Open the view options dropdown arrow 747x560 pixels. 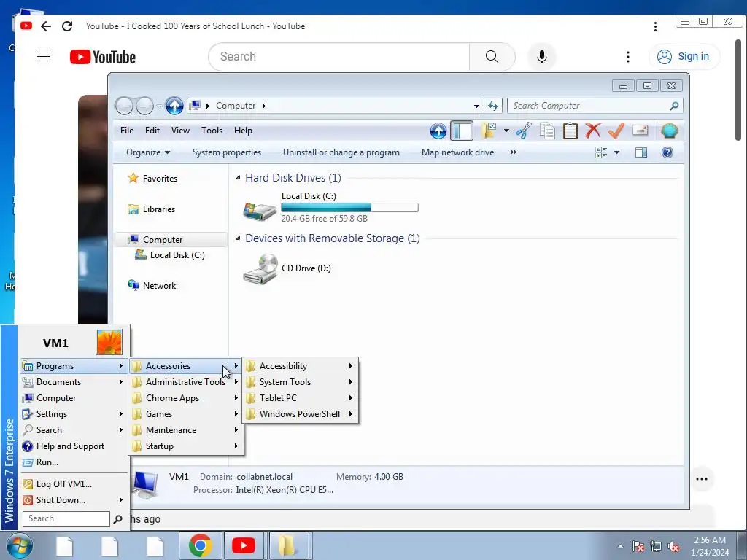pos(617,152)
